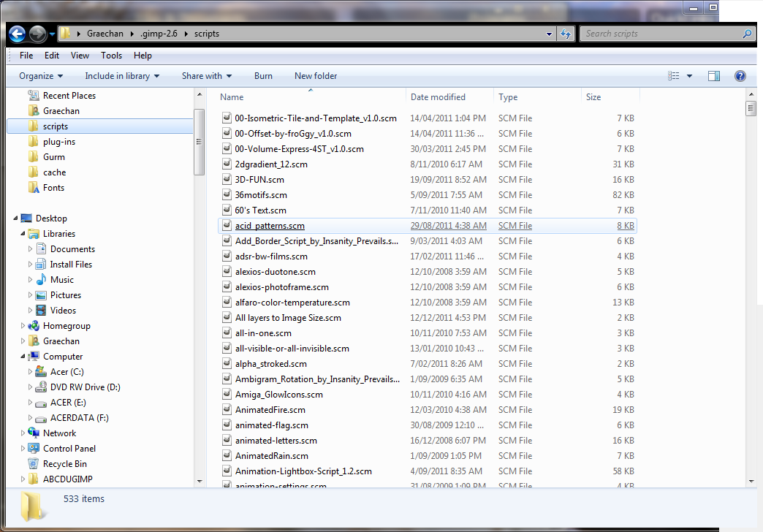Select file acid_patterns.scm
This screenshot has width=763, height=532.
270,226
